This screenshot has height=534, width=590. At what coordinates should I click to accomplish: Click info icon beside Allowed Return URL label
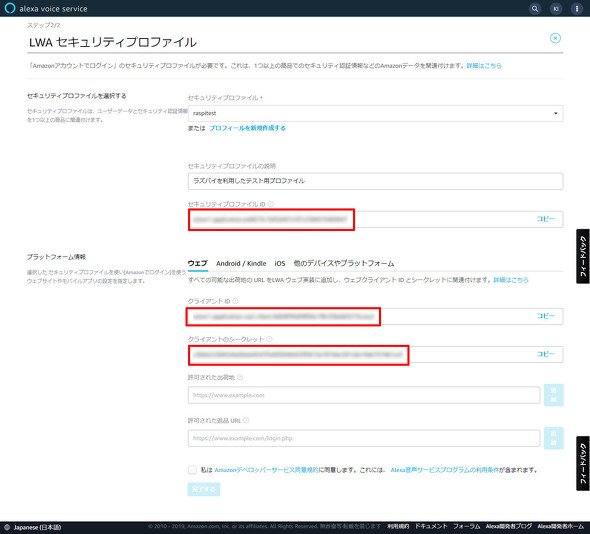tap(246, 420)
